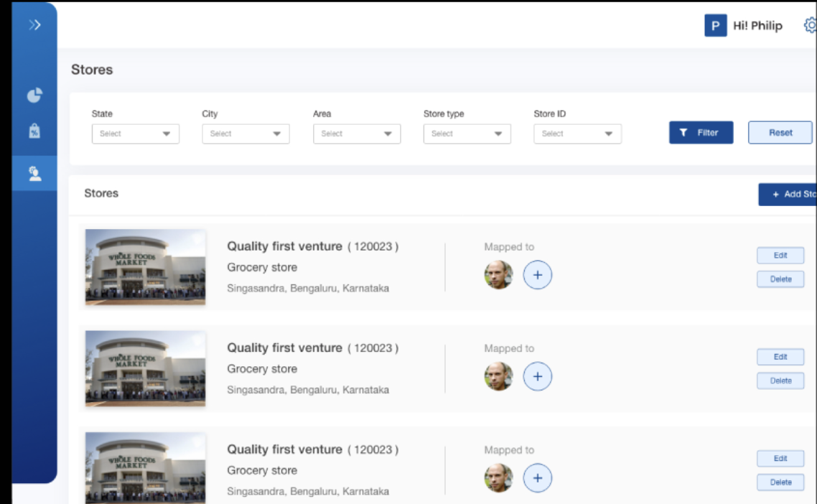Open settings gear icon near Philip
Image resolution: width=817 pixels, height=504 pixels.
811,25
